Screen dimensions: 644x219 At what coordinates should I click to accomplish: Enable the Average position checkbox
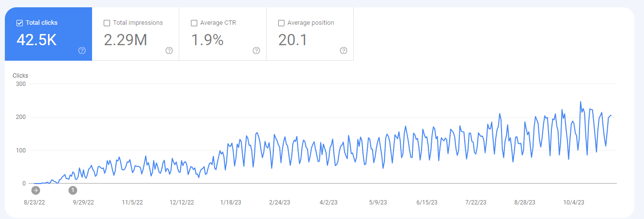click(x=281, y=23)
